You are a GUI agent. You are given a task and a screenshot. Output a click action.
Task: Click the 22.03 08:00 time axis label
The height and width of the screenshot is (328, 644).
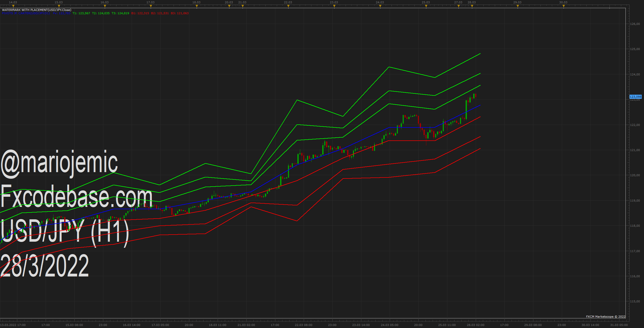point(304,325)
